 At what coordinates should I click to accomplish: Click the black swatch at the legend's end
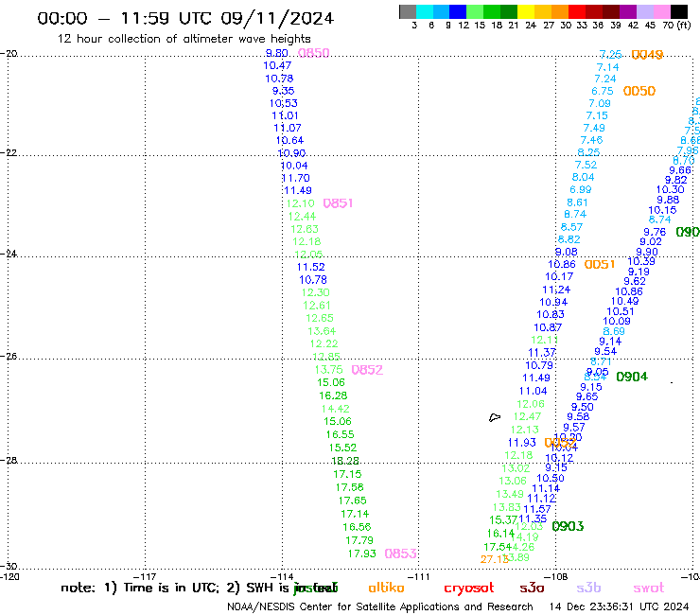(x=679, y=11)
